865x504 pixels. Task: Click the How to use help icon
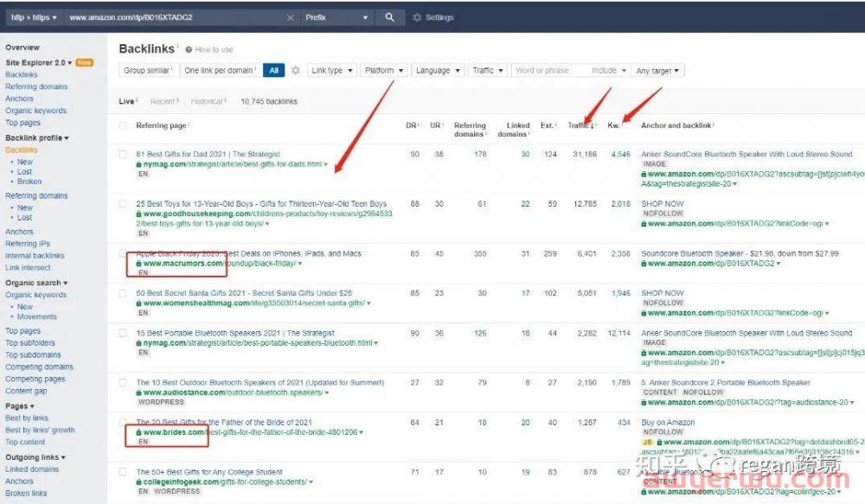(189, 49)
